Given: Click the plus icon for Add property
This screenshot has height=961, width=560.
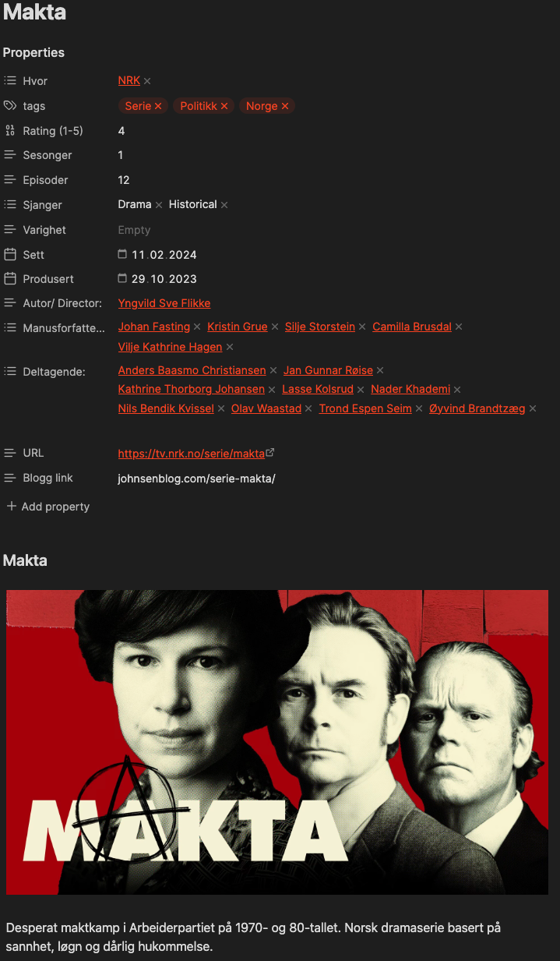Looking at the screenshot, I should point(11,507).
